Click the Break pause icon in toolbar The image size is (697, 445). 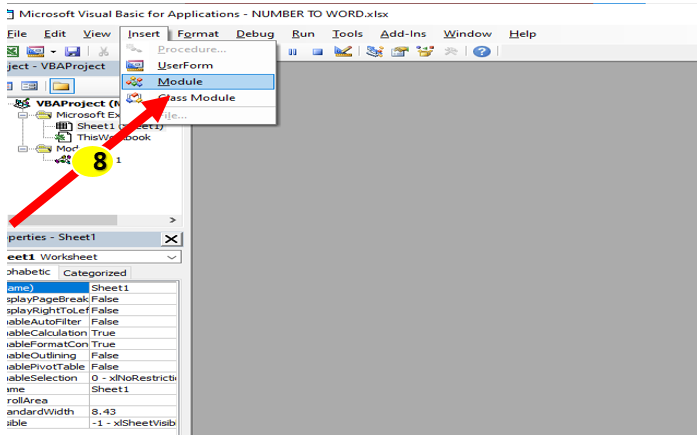coord(292,52)
